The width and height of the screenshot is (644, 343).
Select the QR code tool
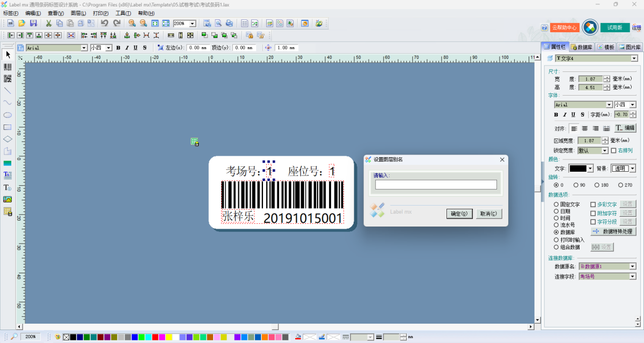(8, 79)
